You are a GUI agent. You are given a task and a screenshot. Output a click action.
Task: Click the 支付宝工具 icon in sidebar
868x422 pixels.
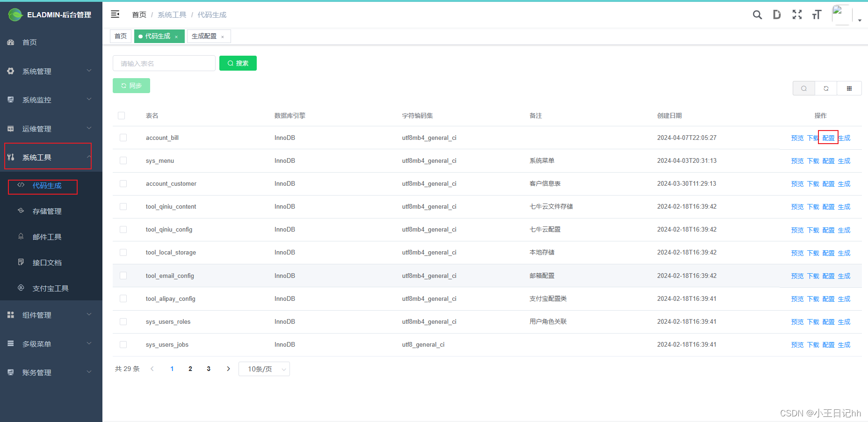(x=21, y=288)
